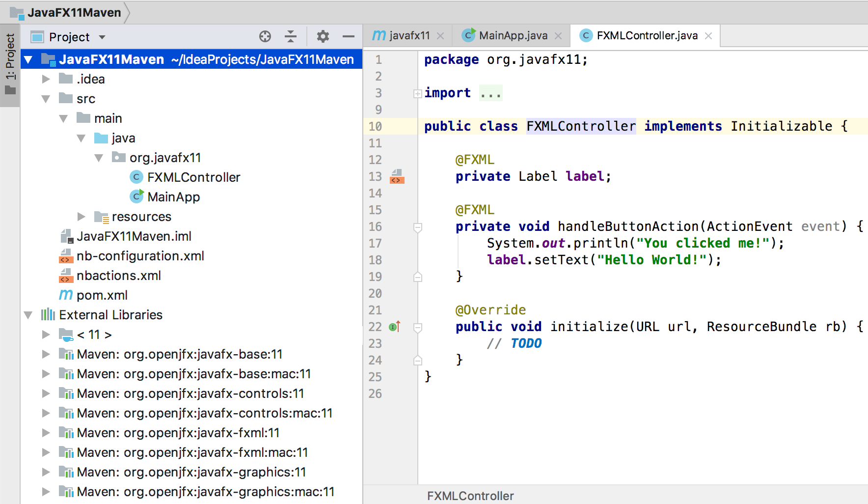Viewport: 868px width, 504px height.
Task: Collapse the src folder
Action: 46,99
